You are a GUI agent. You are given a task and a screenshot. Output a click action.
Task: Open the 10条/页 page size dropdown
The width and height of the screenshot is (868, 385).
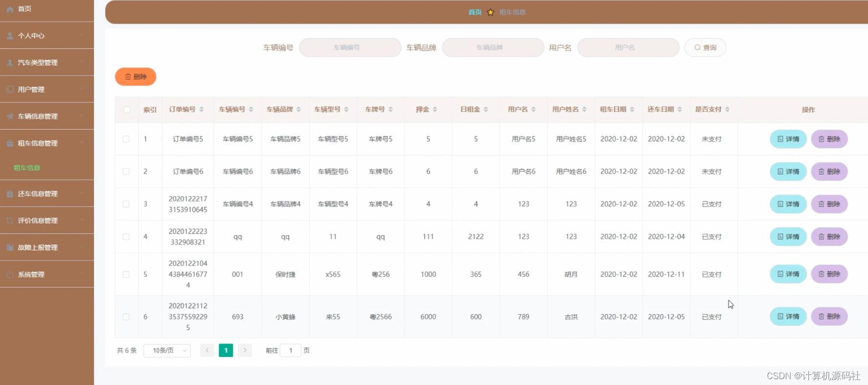point(167,350)
